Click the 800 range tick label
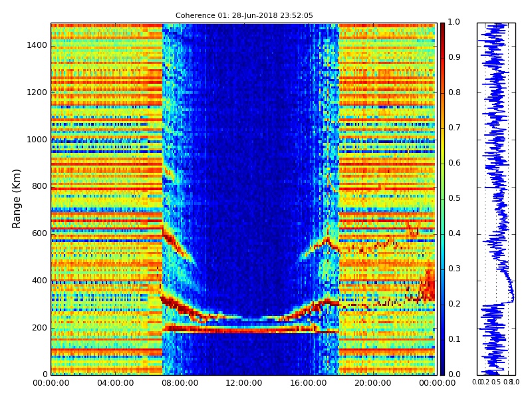Screen dimensions: 532x399 click(39, 186)
